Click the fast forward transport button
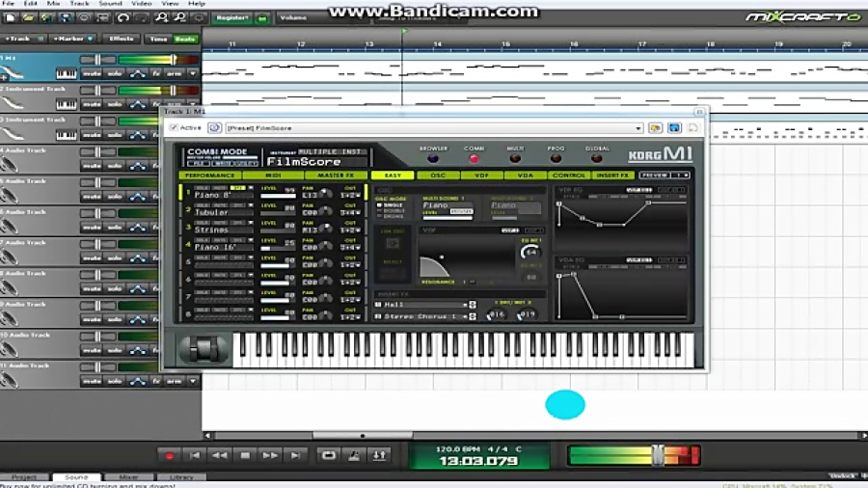 pos(270,455)
